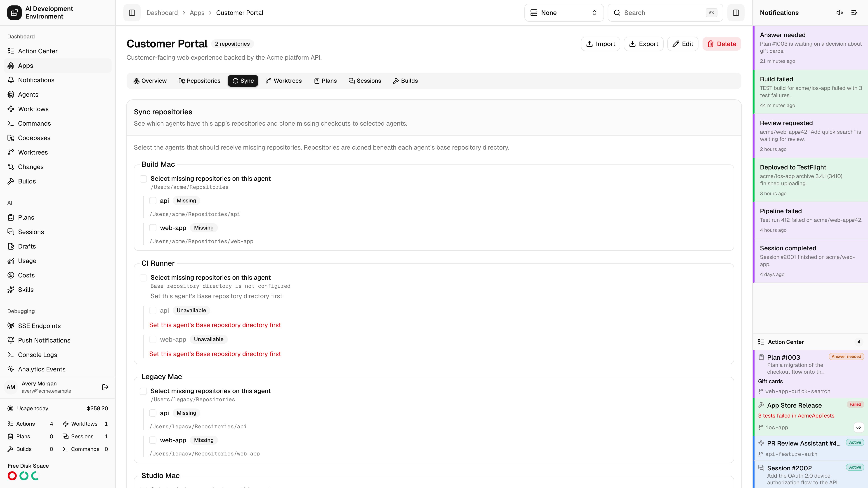Image resolution: width=868 pixels, height=488 pixels.
Task: Open the None selector dropdown
Action: tap(564, 12)
